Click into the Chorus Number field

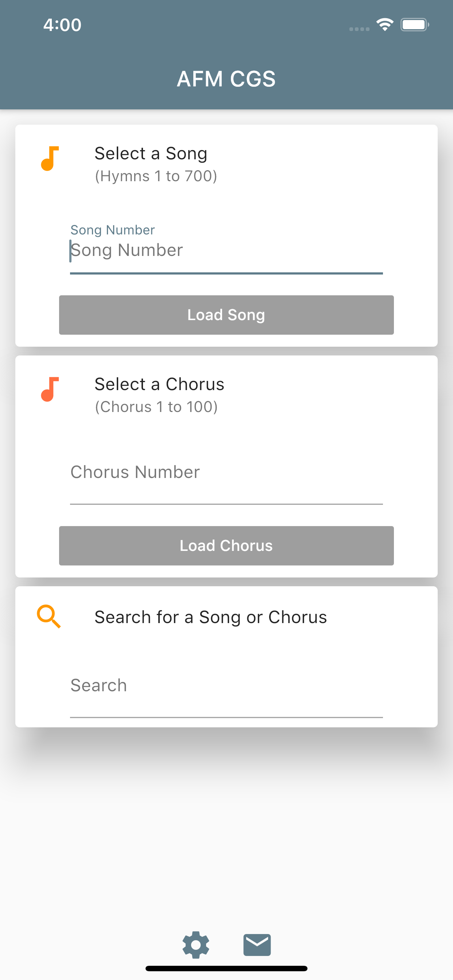click(226, 472)
